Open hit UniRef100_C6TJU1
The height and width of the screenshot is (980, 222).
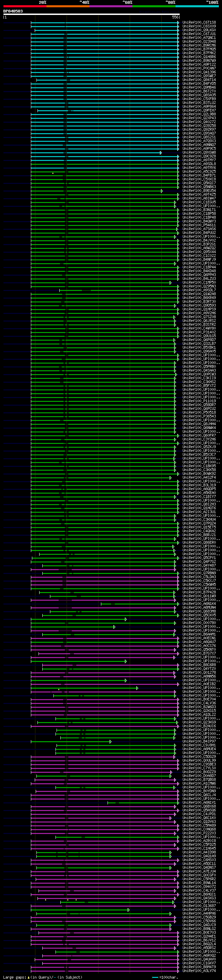[199, 34]
